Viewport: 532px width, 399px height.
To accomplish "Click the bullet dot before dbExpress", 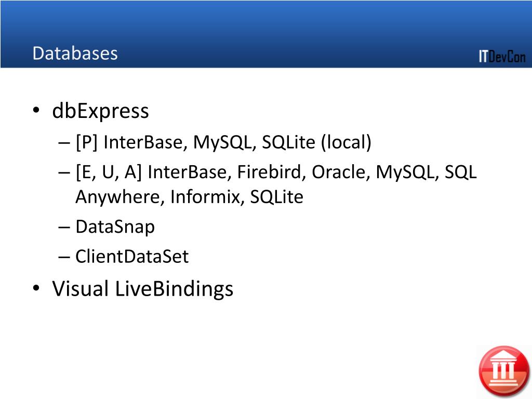I will click(x=36, y=110).
